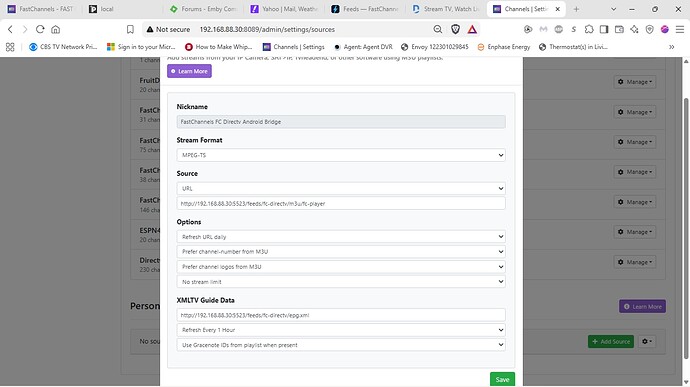Open the Envoy 122301029845 bookmark
Viewport: 690px width, 387px height.
click(435, 47)
